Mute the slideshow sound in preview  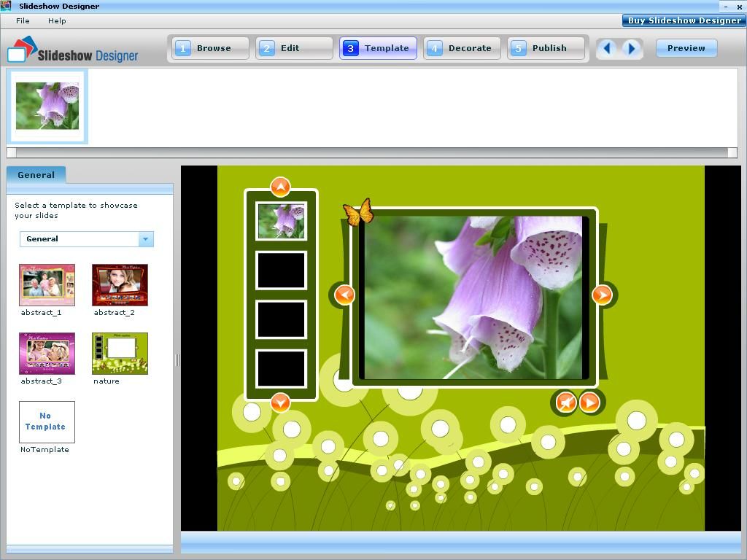pyautogui.click(x=566, y=402)
